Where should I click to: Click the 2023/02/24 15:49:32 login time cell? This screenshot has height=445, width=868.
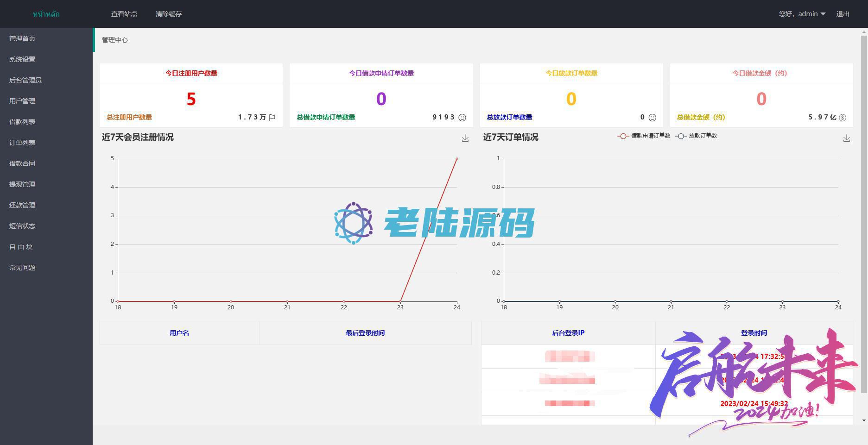point(754,404)
